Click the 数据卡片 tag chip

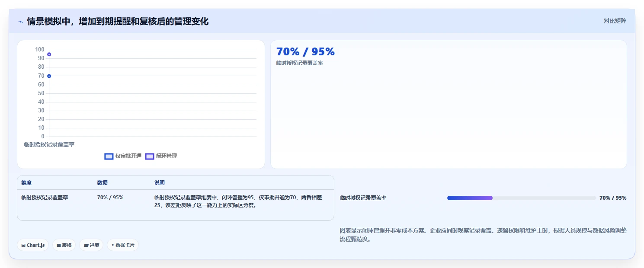tap(123, 245)
